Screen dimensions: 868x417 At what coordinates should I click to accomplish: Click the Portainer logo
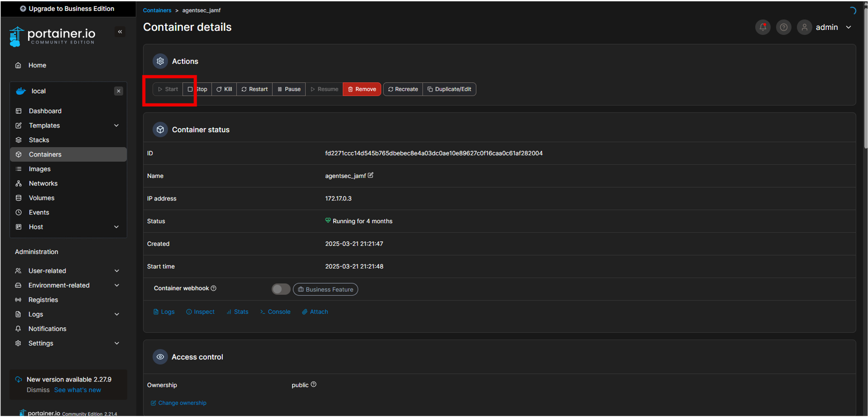(x=52, y=36)
